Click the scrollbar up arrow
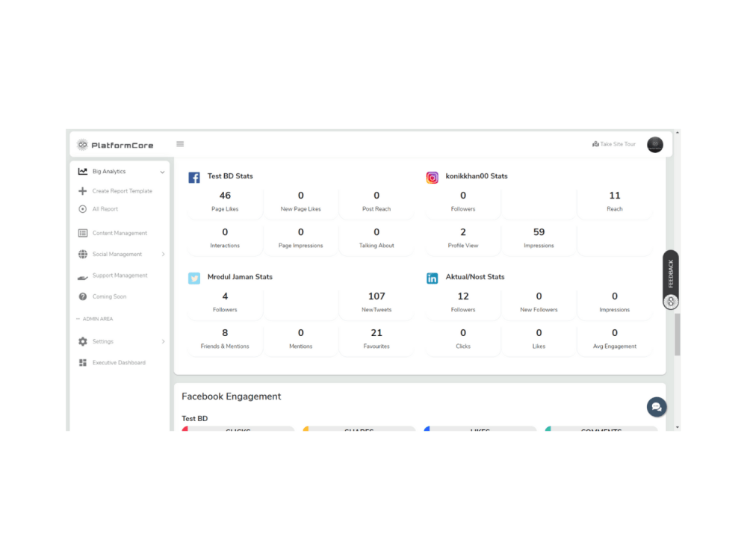Screen dimensions: 747x560 677,134
